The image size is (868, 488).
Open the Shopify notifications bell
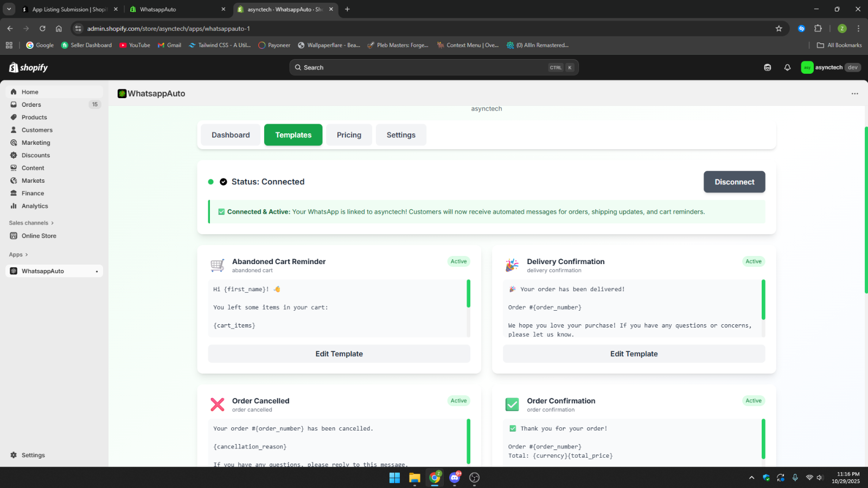point(787,67)
